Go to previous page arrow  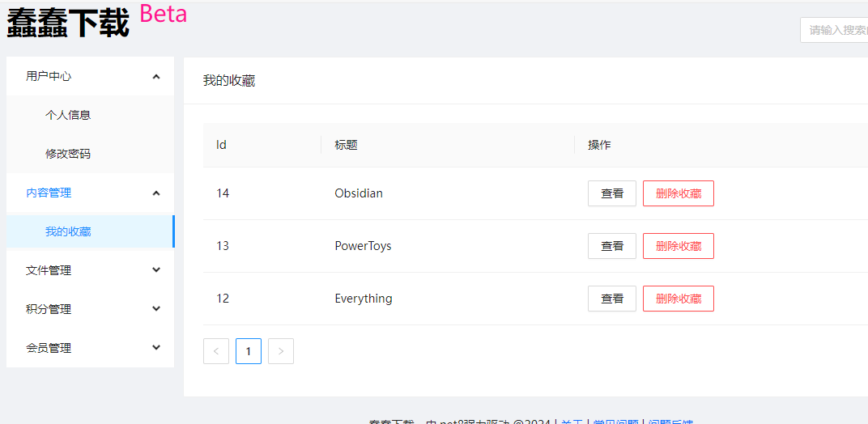click(x=216, y=351)
